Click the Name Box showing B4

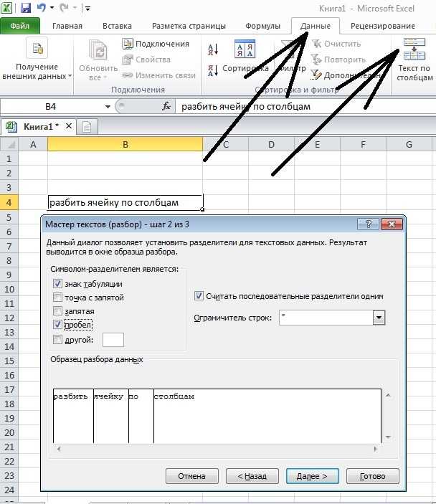pyautogui.click(x=51, y=106)
